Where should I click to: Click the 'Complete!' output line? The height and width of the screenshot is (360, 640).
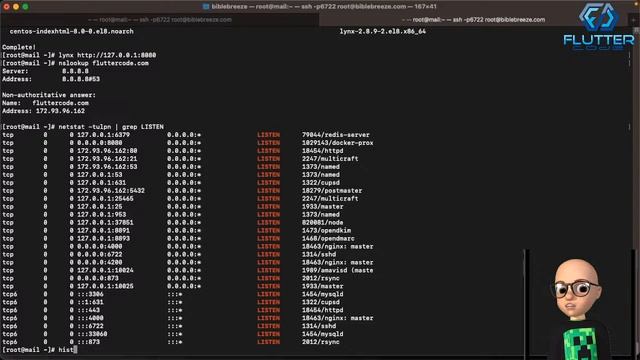tap(19, 47)
